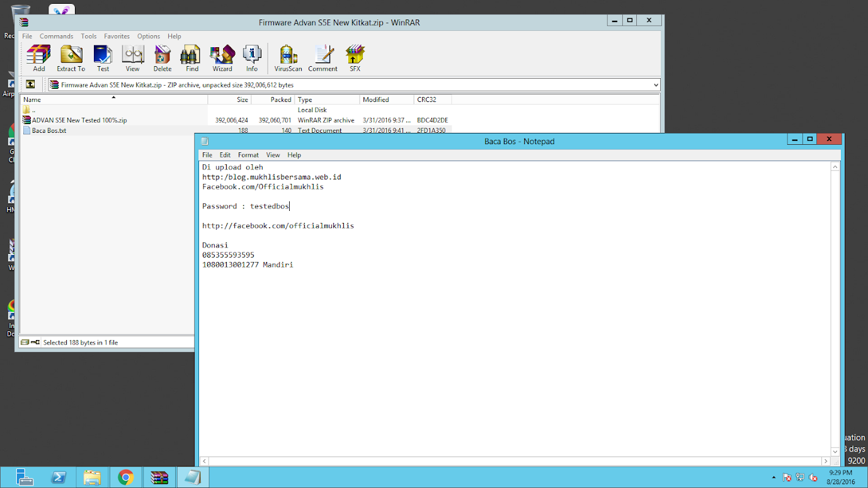The height and width of the screenshot is (488, 868).
Task: Click the volume tray icon
Action: pos(813,477)
